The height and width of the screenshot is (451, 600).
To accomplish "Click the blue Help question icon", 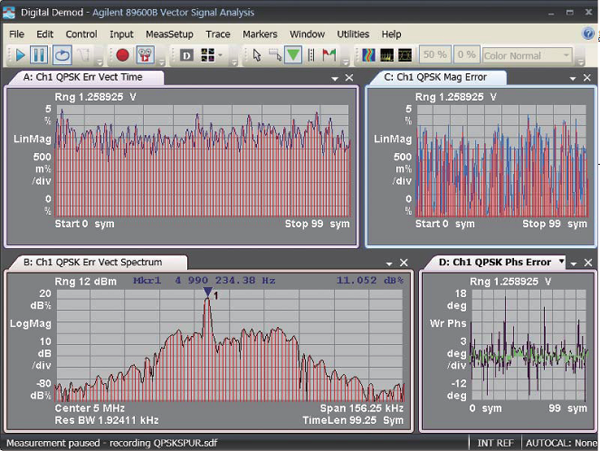I will [x=589, y=34].
